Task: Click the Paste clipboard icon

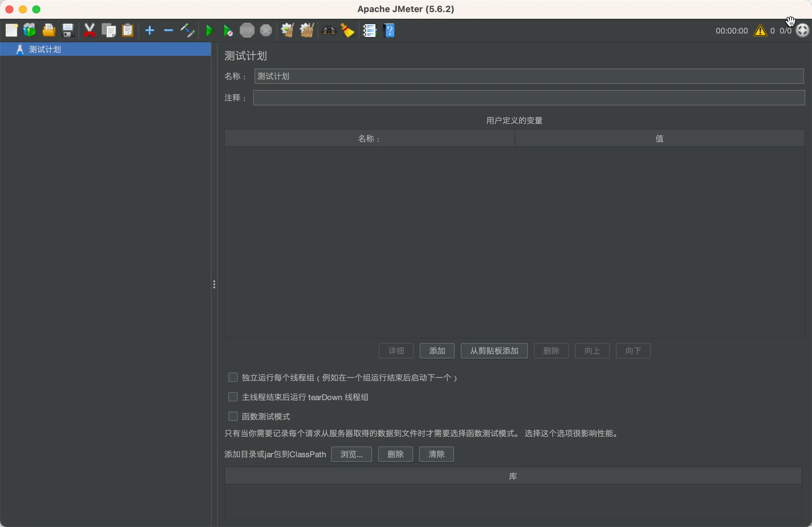Action: (128, 30)
